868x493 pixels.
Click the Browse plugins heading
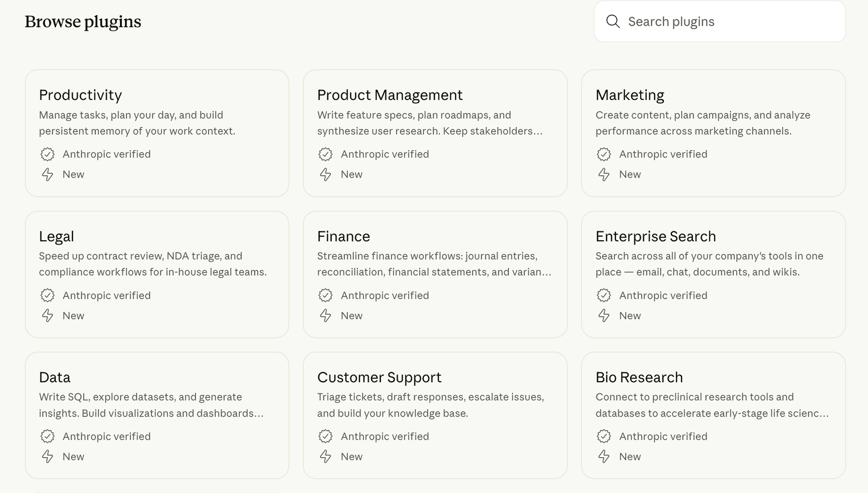pos(83,22)
